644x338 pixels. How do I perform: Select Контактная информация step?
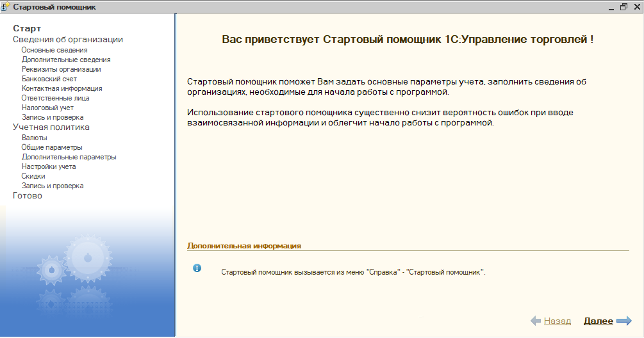point(62,88)
